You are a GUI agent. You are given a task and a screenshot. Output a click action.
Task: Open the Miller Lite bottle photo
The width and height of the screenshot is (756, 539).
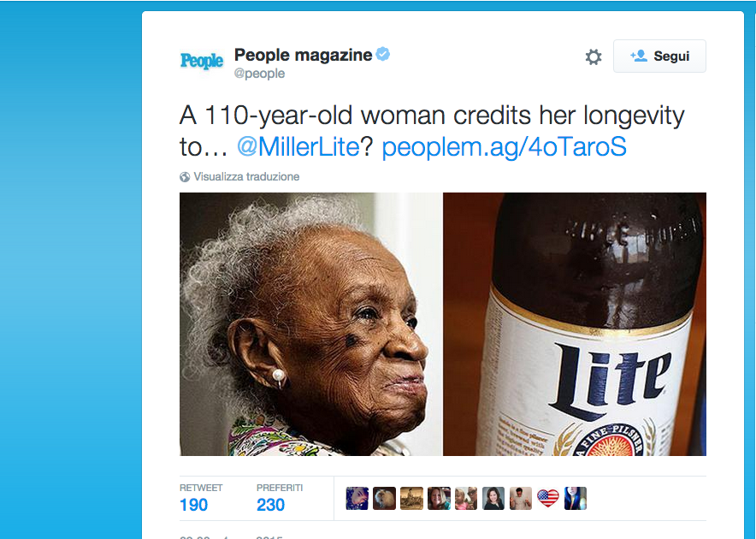click(575, 323)
